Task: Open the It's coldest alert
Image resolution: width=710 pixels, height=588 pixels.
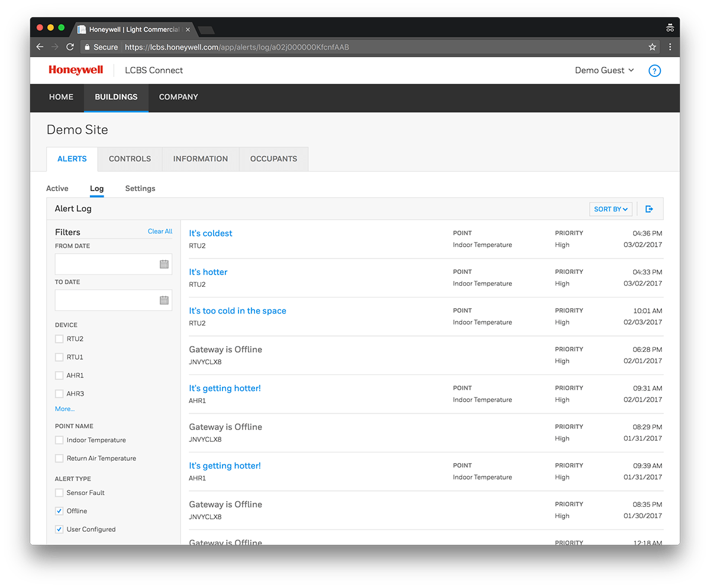Action: point(211,233)
